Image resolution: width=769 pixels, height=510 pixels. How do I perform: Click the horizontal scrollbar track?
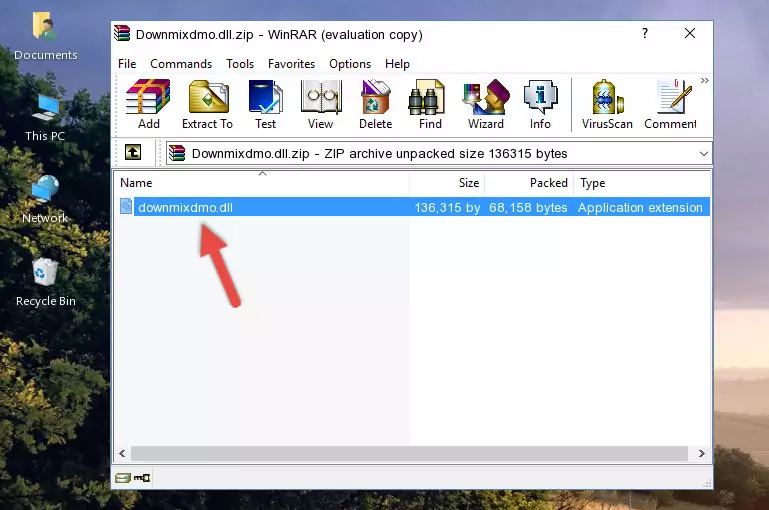click(x=409, y=454)
